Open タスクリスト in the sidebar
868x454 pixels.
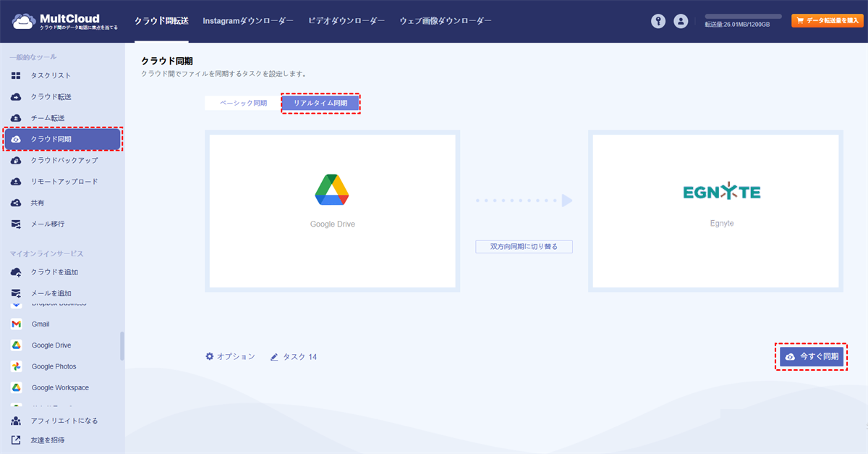[x=51, y=75]
